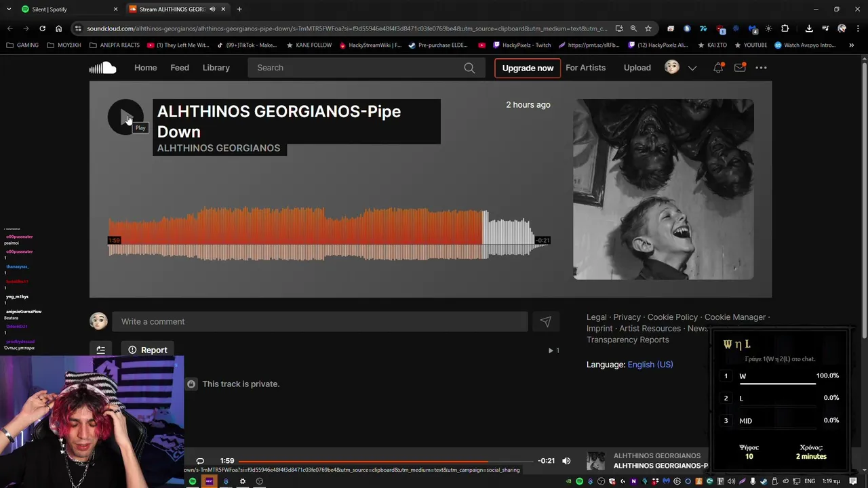Viewport: 868px width, 488px height.
Task: Open the browser downloads icon
Action: click(809, 28)
